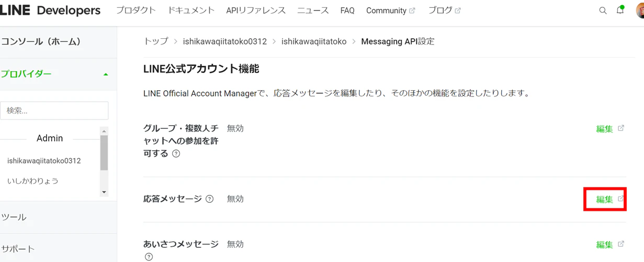The height and width of the screenshot is (262, 644).
Task: Edit グループ・複数人チャット participation setting
Action: (604, 129)
